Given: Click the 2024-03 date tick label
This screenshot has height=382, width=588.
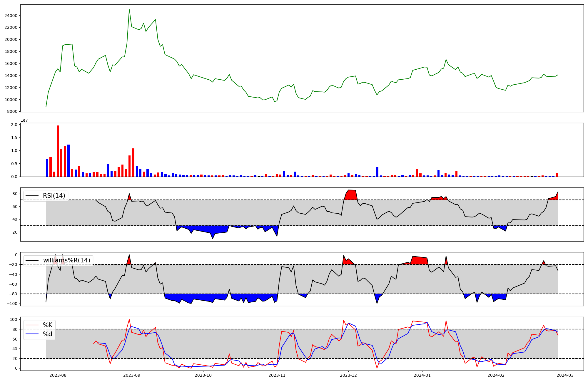Looking at the screenshot, I should pos(565,375).
